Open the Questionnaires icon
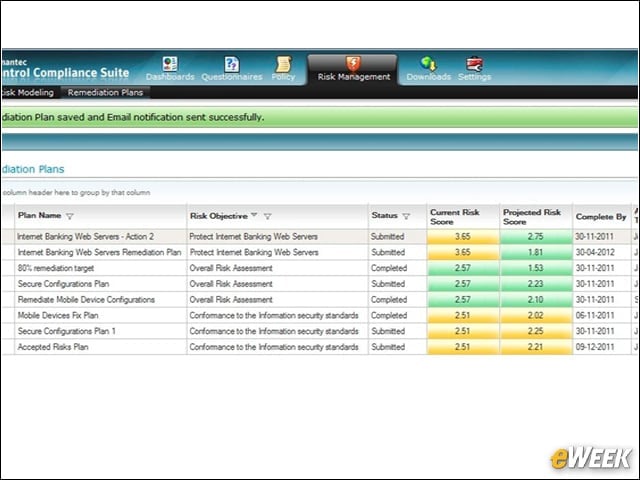 (x=231, y=64)
